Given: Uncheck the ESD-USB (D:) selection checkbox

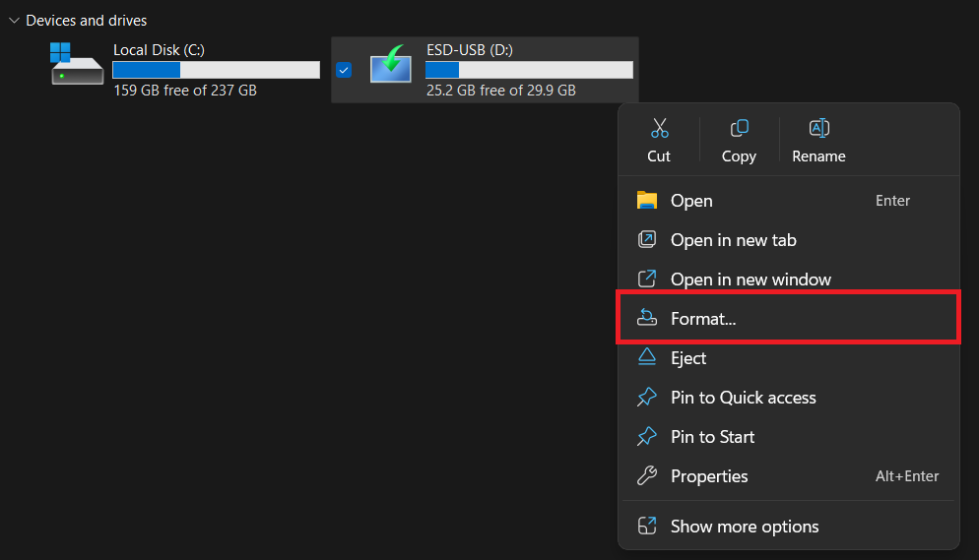Looking at the screenshot, I should (x=344, y=70).
